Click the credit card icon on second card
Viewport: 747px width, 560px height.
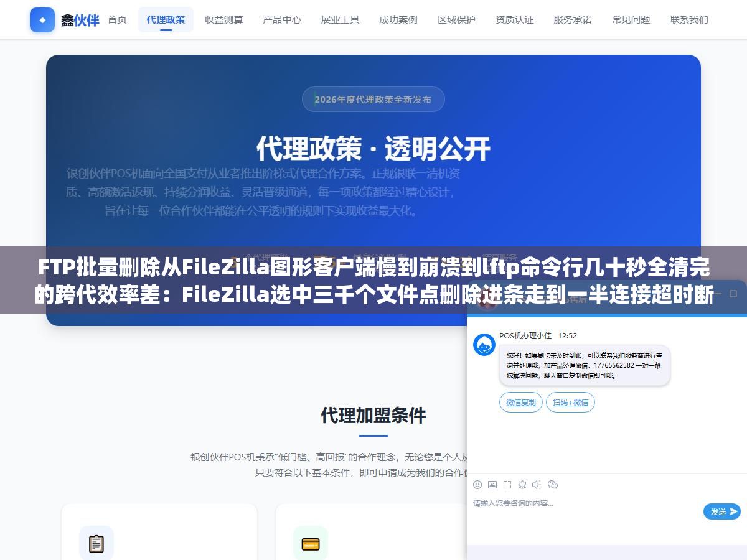coord(311,543)
